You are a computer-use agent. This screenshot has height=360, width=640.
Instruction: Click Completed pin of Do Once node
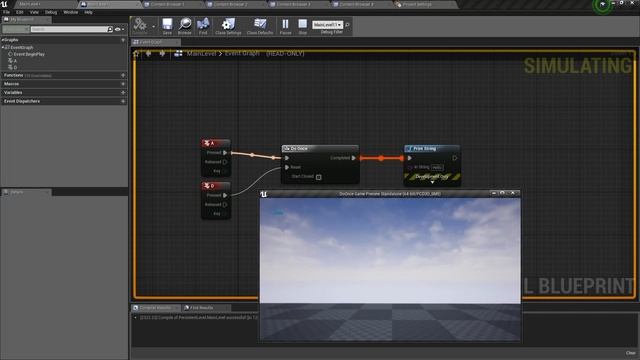pos(353,158)
